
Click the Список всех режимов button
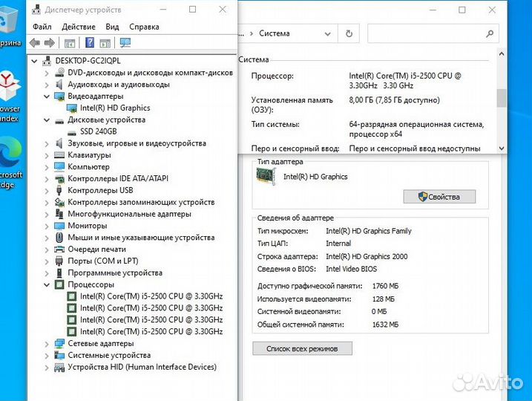click(x=302, y=349)
